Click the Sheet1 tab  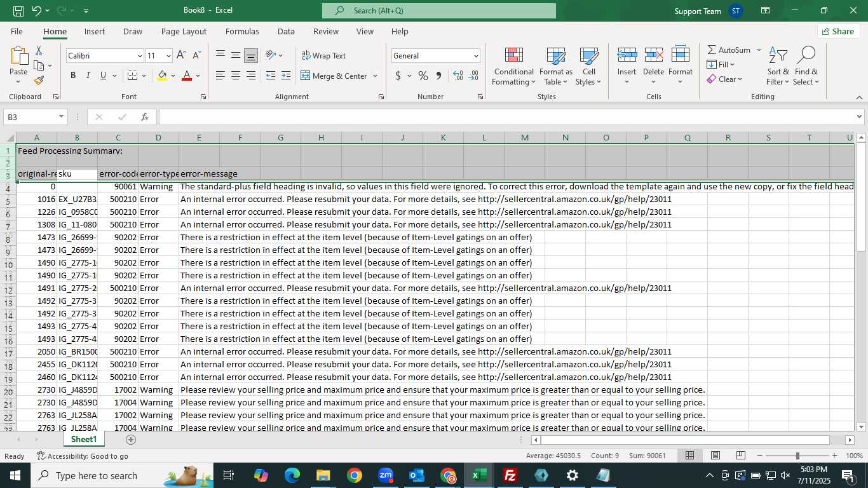(x=84, y=439)
